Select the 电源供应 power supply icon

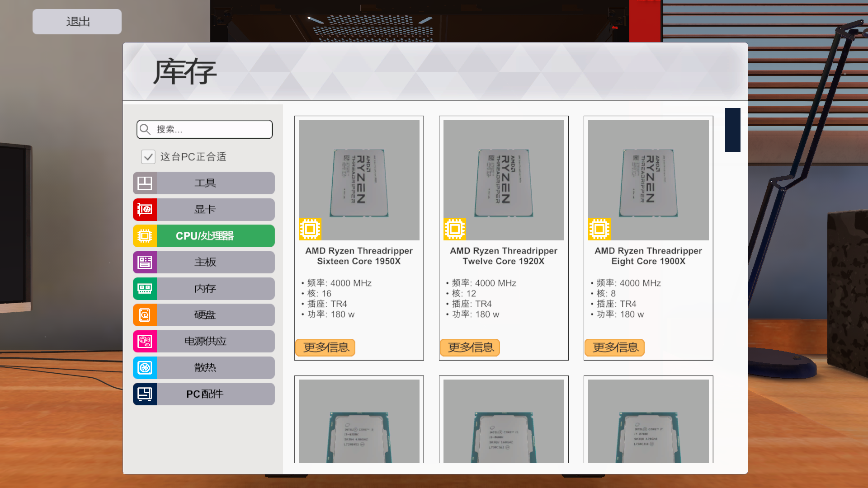pos(144,341)
